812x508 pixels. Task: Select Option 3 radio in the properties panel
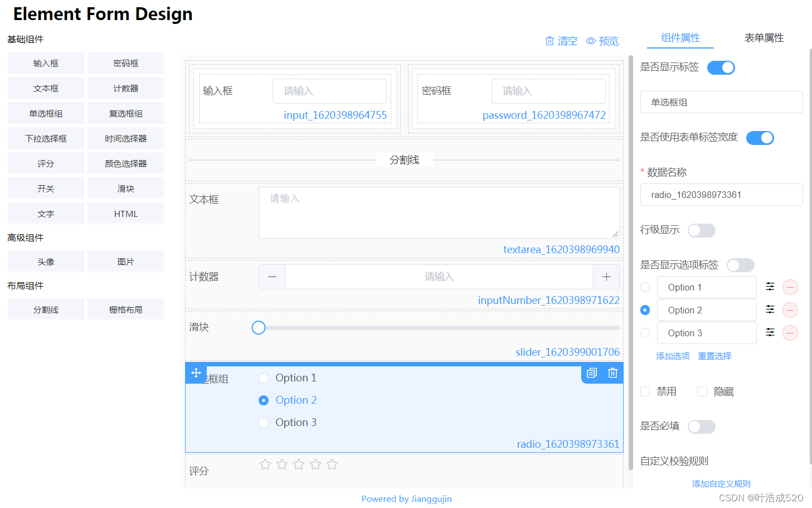coord(645,333)
